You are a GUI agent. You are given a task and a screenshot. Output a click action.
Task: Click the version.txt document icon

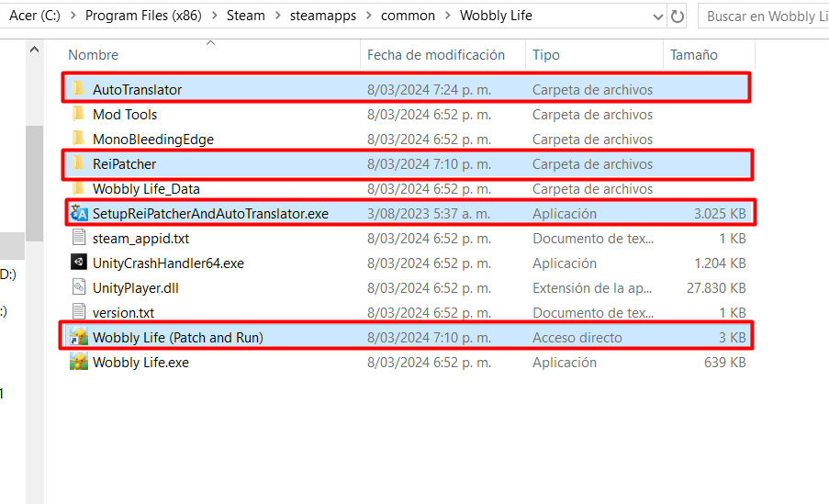click(79, 312)
